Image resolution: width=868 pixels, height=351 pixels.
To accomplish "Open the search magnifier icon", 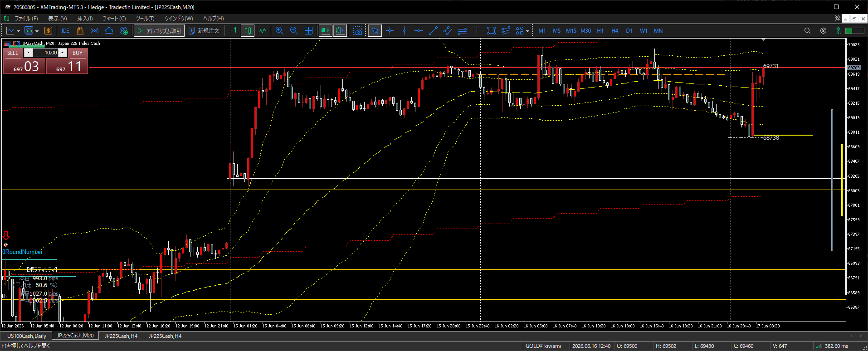I will point(807,31).
